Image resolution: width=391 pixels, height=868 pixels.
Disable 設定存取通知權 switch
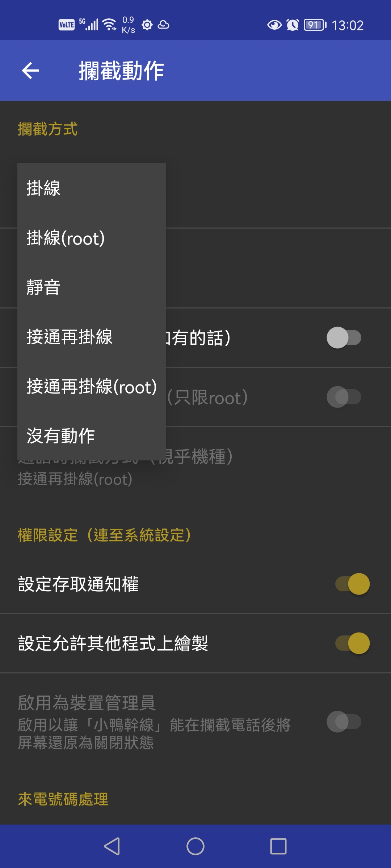(x=353, y=584)
